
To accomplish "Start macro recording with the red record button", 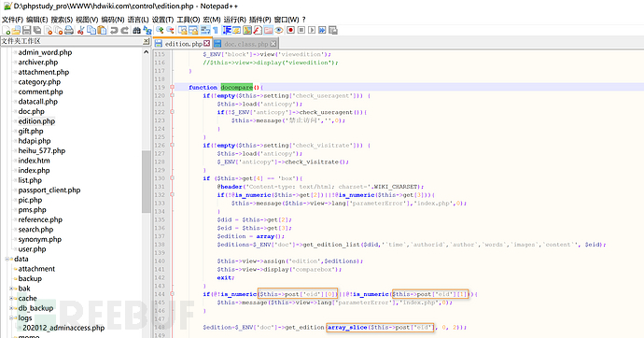I will coord(291,30).
